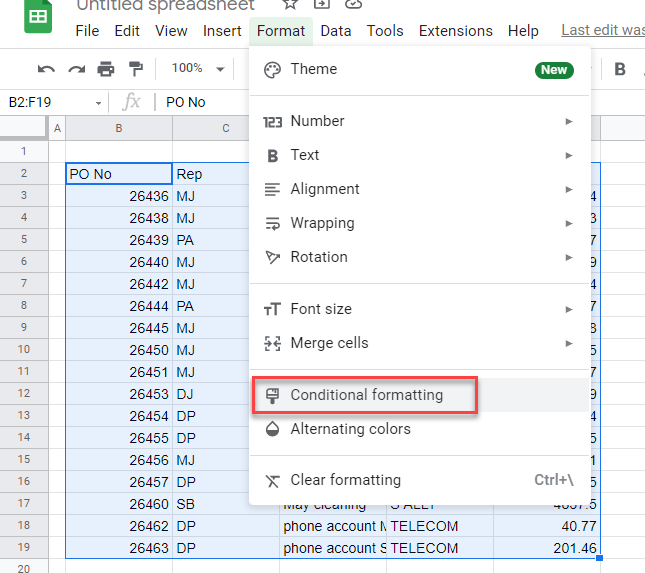The width and height of the screenshot is (645, 573).
Task: Click the move-to-folder icon beside title
Action: [x=321, y=5]
